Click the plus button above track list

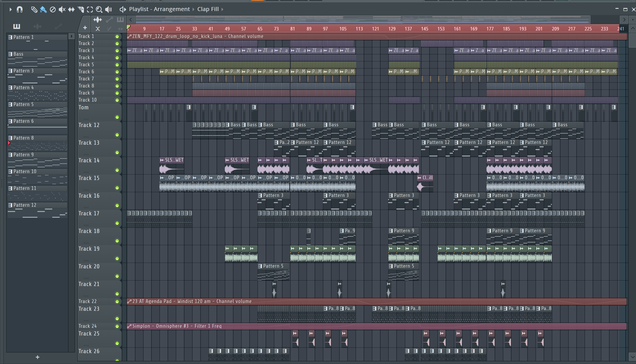(x=85, y=28)
